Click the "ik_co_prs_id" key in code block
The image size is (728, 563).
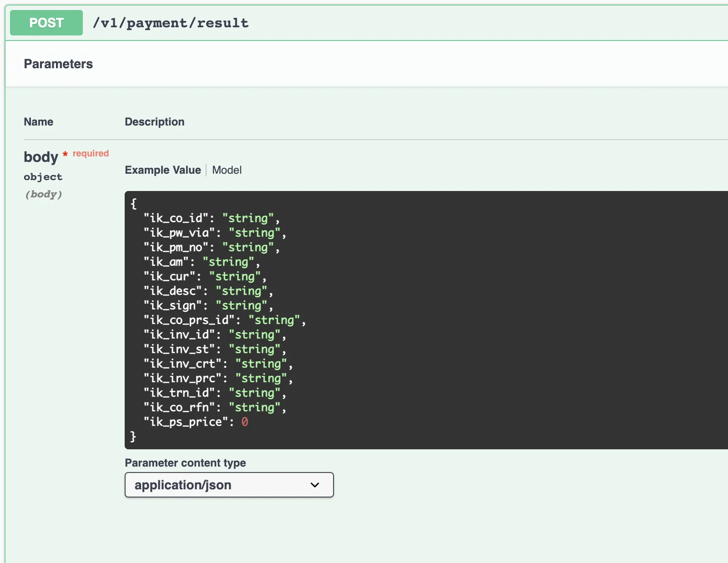pos(189,320)
